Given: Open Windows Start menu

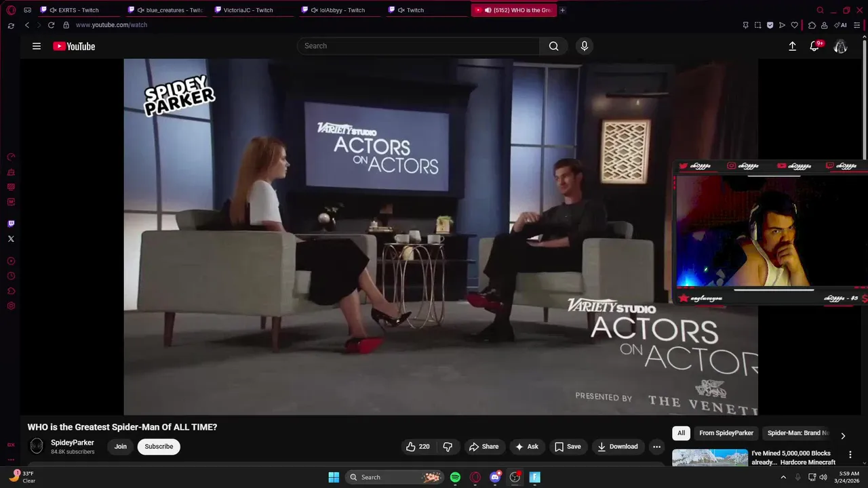Looking at the screenshot, I should pyautogui.click(x=334, y=477).
